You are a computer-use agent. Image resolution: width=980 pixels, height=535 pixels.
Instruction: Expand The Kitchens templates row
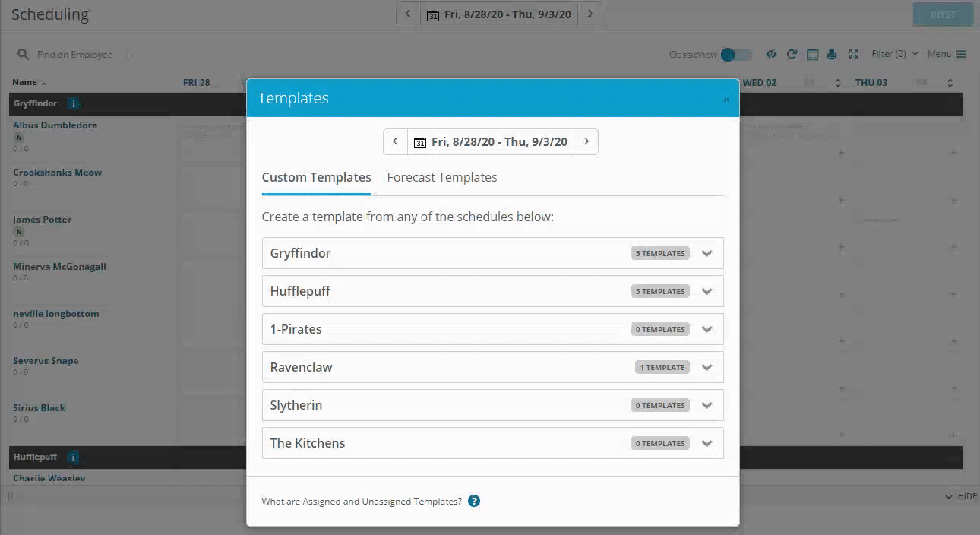coord(492,443)
